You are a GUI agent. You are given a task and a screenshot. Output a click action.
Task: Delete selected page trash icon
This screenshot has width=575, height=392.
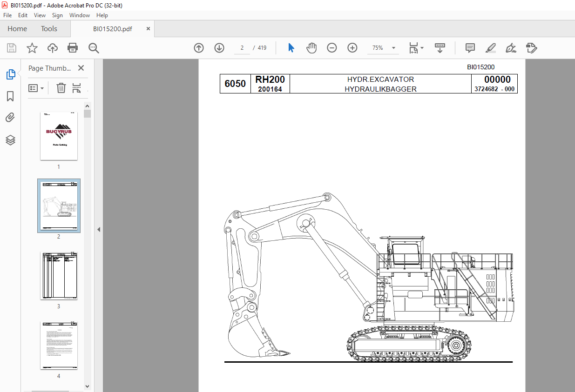(x=61, y=88)
